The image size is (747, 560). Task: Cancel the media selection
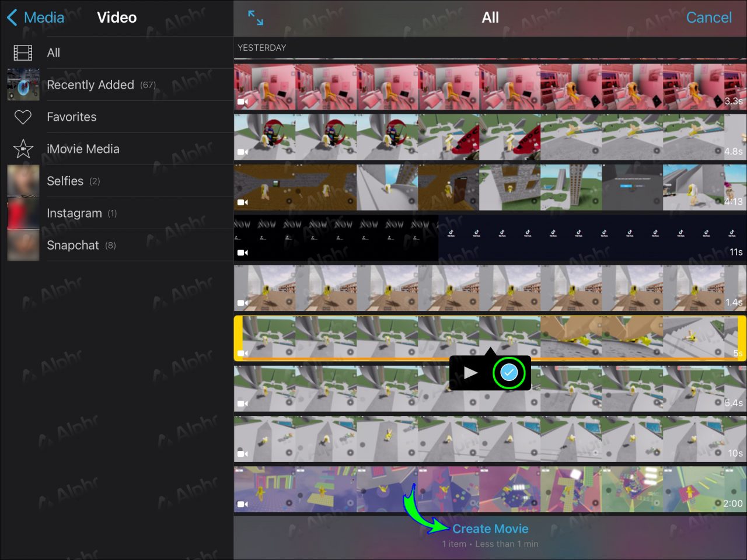(708, 17)
